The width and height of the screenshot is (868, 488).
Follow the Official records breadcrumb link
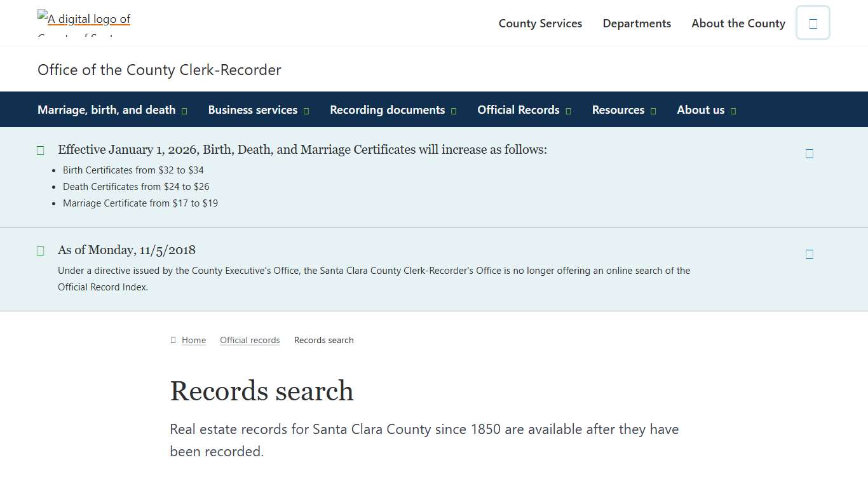pos(250,340)
